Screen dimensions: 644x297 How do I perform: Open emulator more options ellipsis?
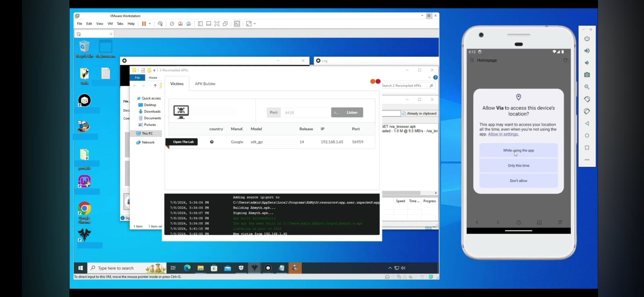pyautogui.click(x=587, y=160)
